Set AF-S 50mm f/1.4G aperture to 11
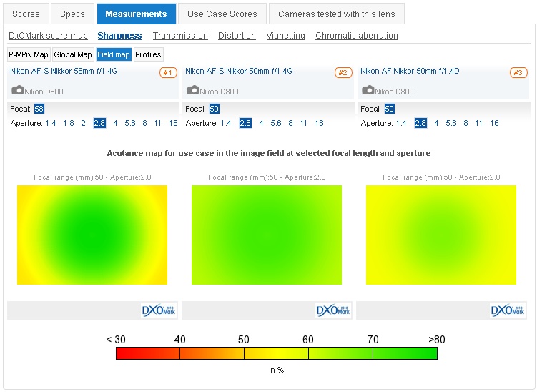 click(x=303, y=123)
